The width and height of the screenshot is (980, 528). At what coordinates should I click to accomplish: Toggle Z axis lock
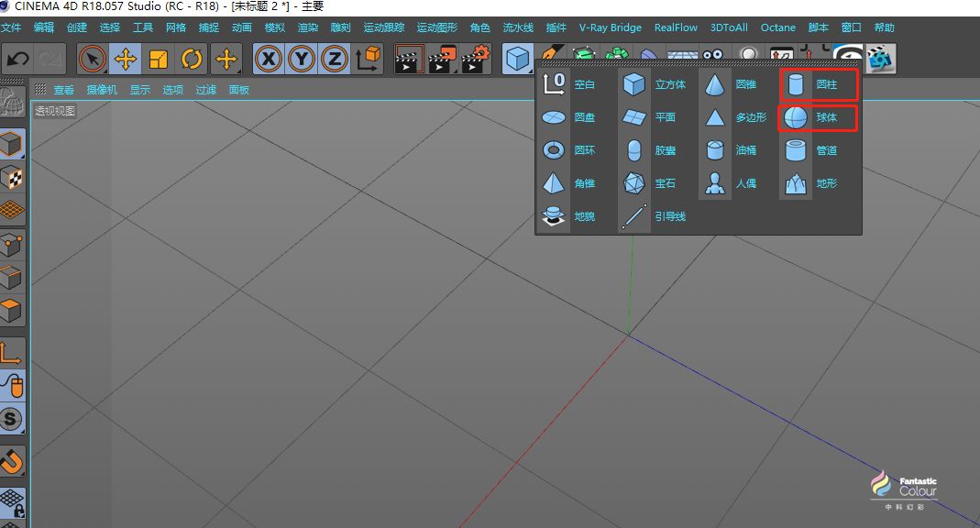[335, 60]
